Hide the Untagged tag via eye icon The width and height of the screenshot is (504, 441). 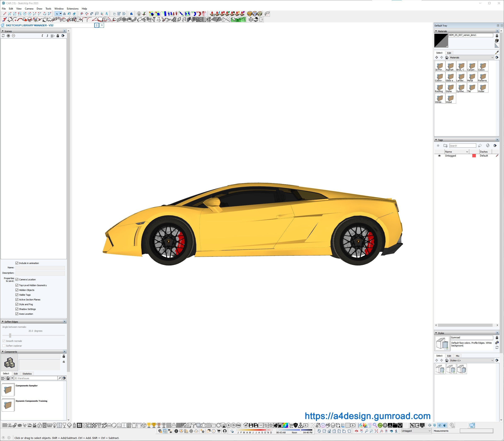439,156
